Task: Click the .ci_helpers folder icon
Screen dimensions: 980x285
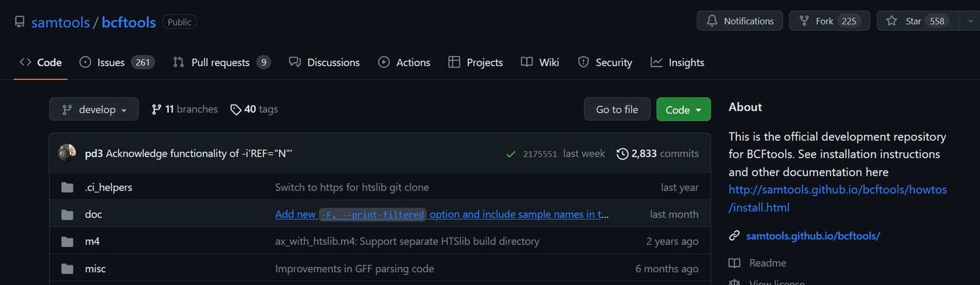Action: (67, 187)
